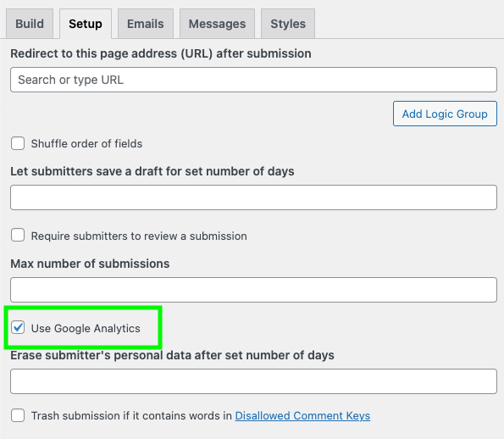
Task: Click the Add Logic Group button
Action: (445, 114)
